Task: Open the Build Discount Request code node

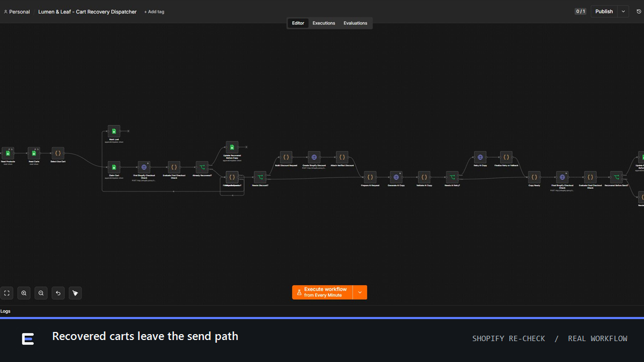Action: pos(286,158)
